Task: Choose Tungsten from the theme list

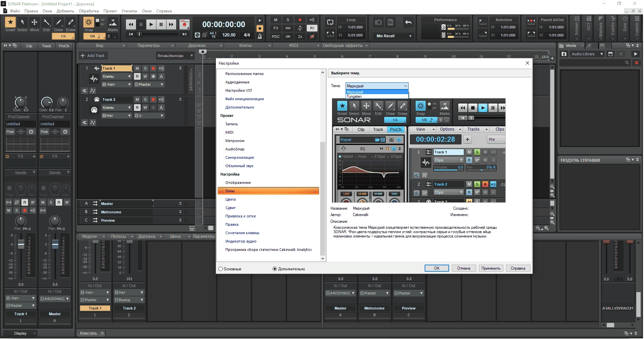Action: pos(377,96)
